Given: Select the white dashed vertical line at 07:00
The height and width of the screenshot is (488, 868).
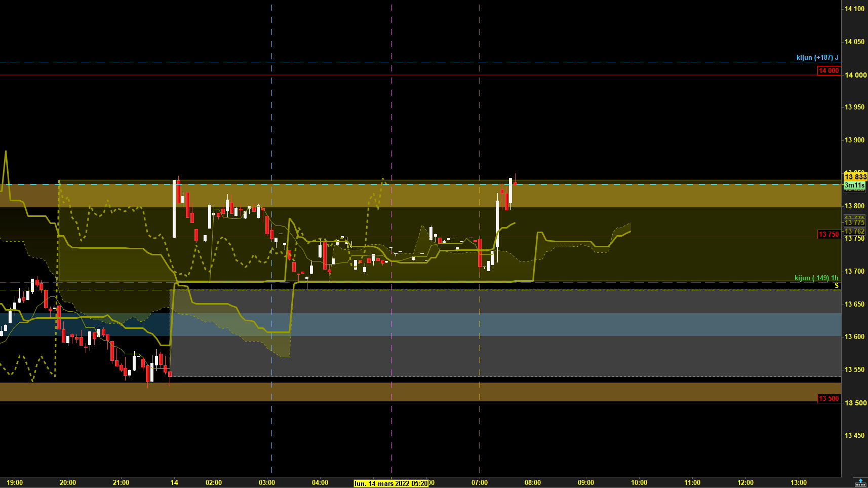Looking at the screenshot, I should [480, 238].
